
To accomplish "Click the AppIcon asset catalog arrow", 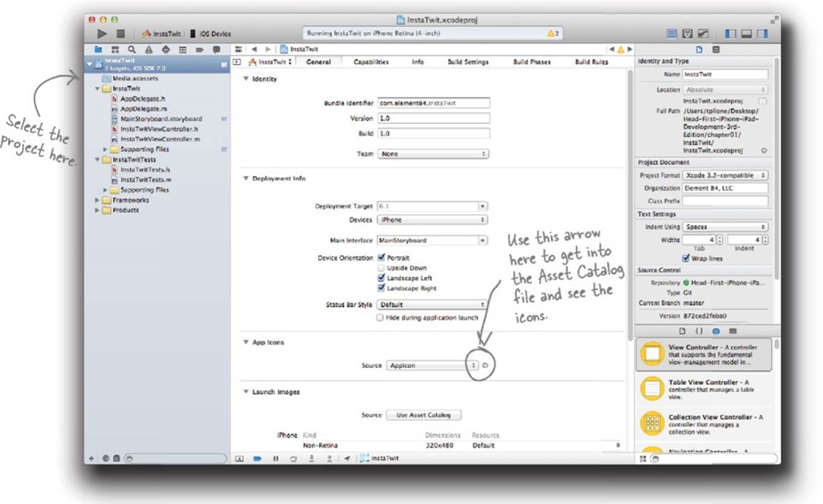I will tap(485, 365).
